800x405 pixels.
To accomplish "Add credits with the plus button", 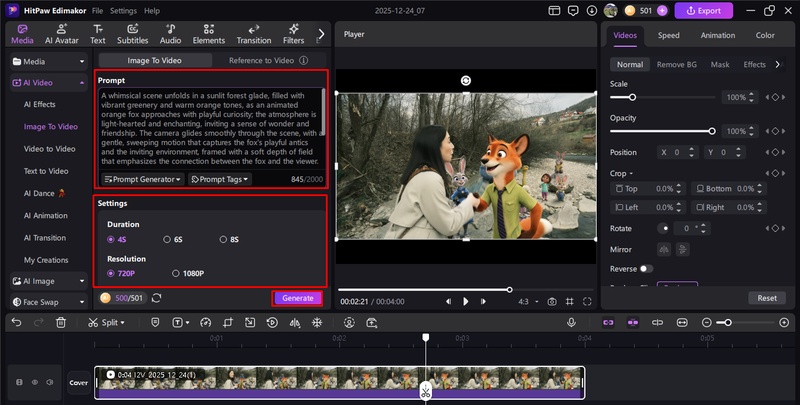I will click(x=662, y=11).
